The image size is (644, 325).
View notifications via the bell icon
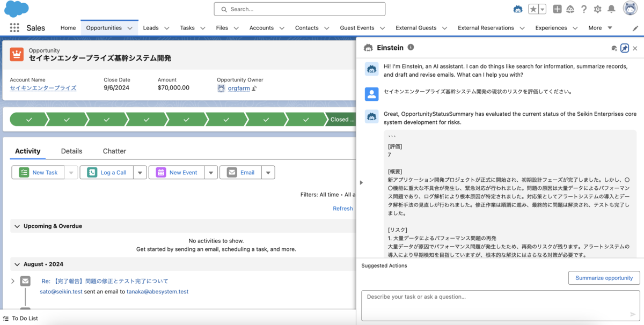click(x=611, y=9)
